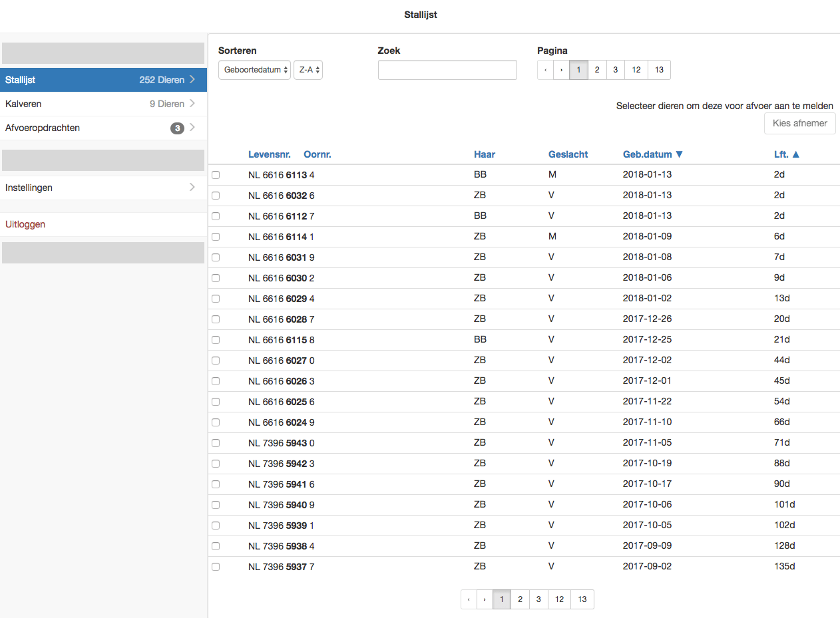Click the Afvoeropdrachten badge showing 3
This screenshot has height=618, width=840.
(x=177, y=128)
